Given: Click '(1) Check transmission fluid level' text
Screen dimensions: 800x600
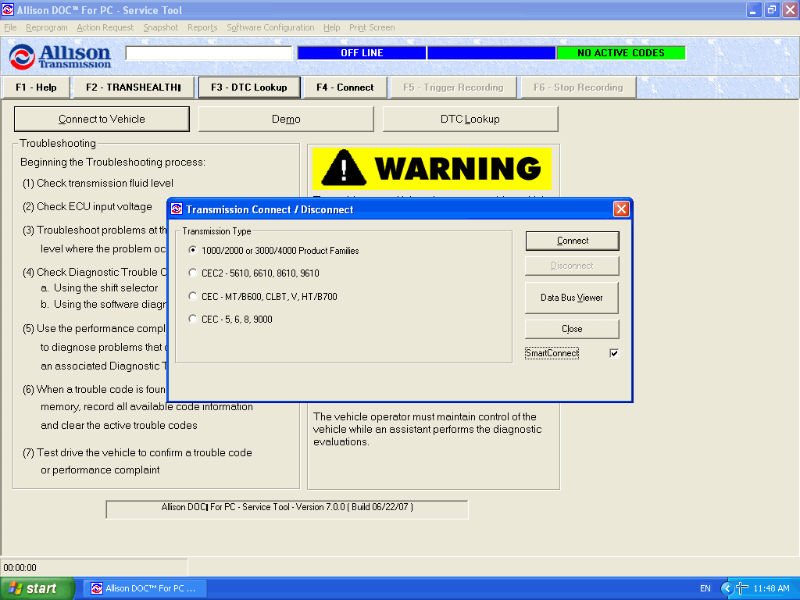Looking at the screenshot, I should pyautogui.click(x=98, y=183).
